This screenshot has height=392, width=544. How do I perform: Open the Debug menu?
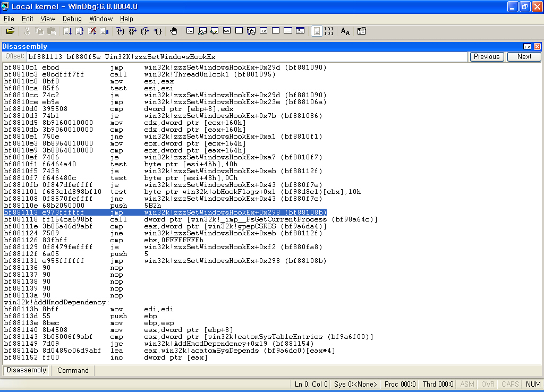(x=72, y=19)
